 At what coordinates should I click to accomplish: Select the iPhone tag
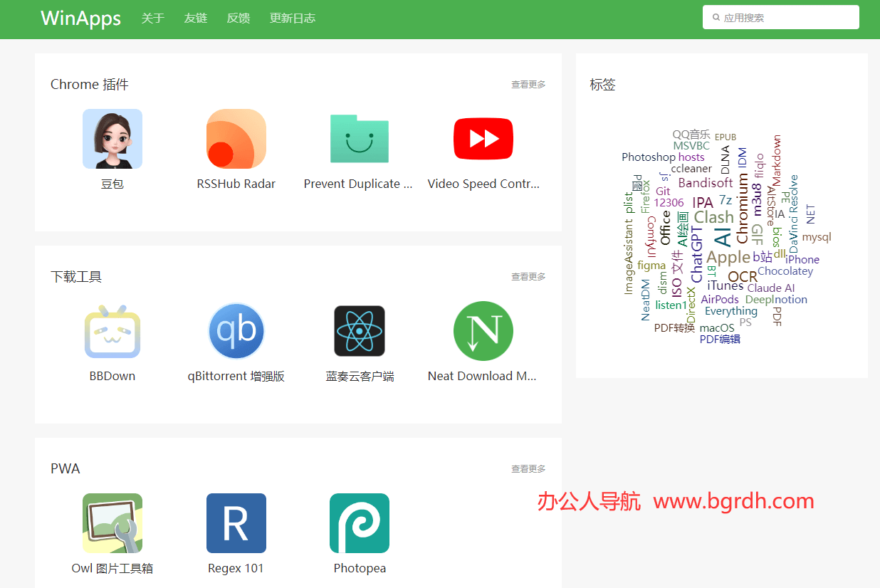coord(802,260)
